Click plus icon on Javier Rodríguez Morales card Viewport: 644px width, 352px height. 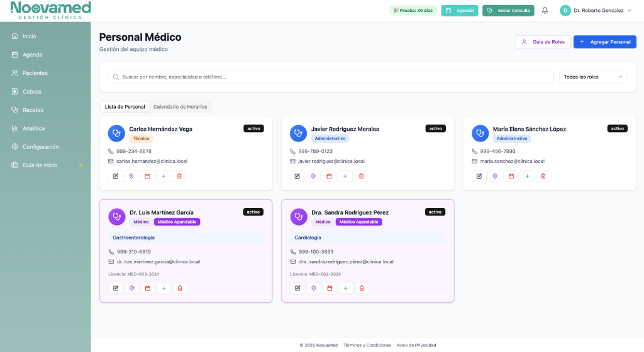[345, 177]
